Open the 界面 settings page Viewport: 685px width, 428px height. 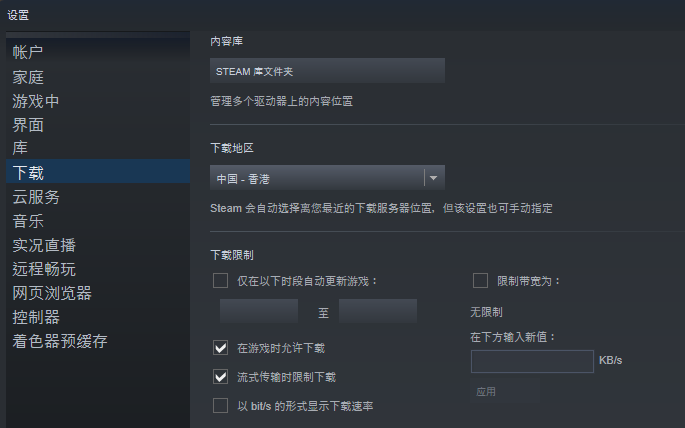[28, 125]
